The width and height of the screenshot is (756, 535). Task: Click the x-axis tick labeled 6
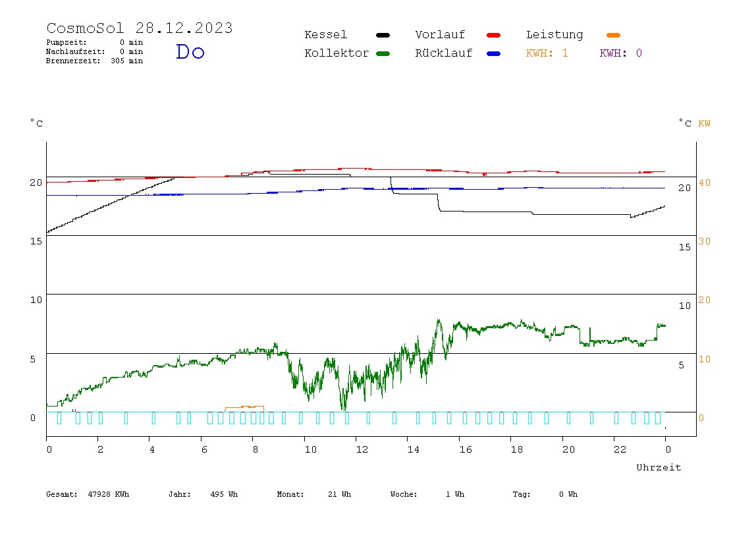(x=204, y=449)
